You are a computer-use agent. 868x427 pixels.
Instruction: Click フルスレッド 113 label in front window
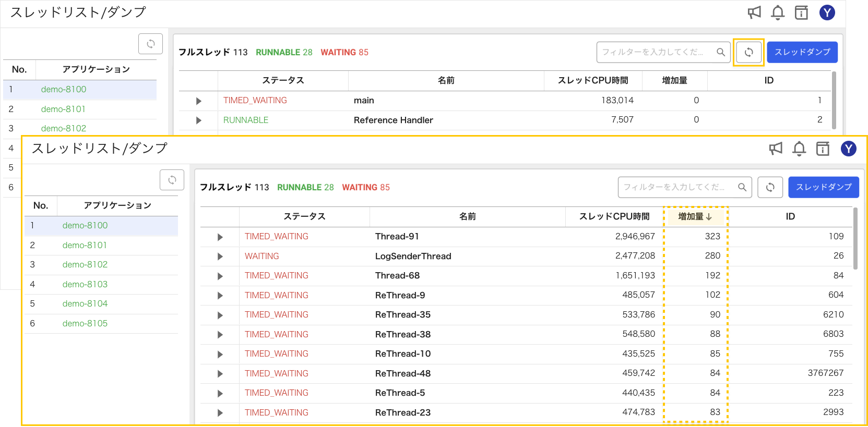pos(234,187)
